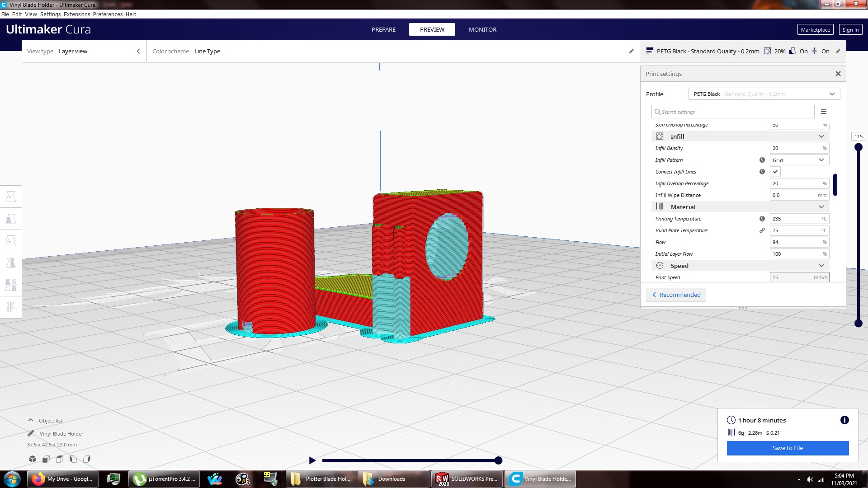The height and width of the screenshot is (488, 868).
Task: Click the layer number 115 box
Action: click(858, 136)
